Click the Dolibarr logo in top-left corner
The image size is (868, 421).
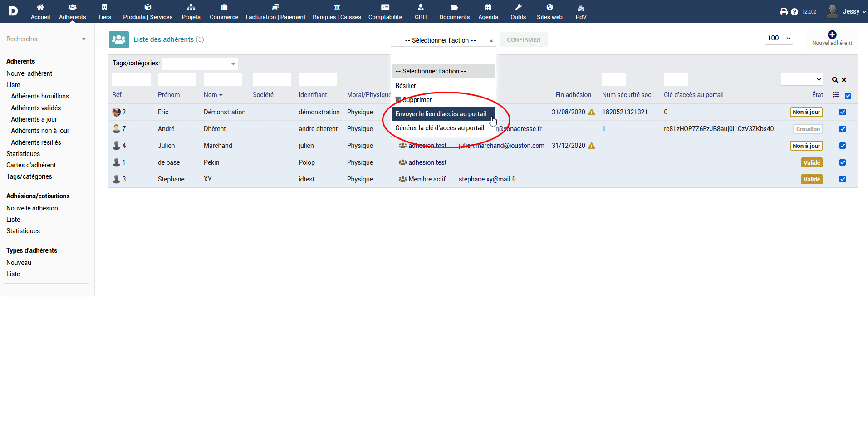coord(13,11)
